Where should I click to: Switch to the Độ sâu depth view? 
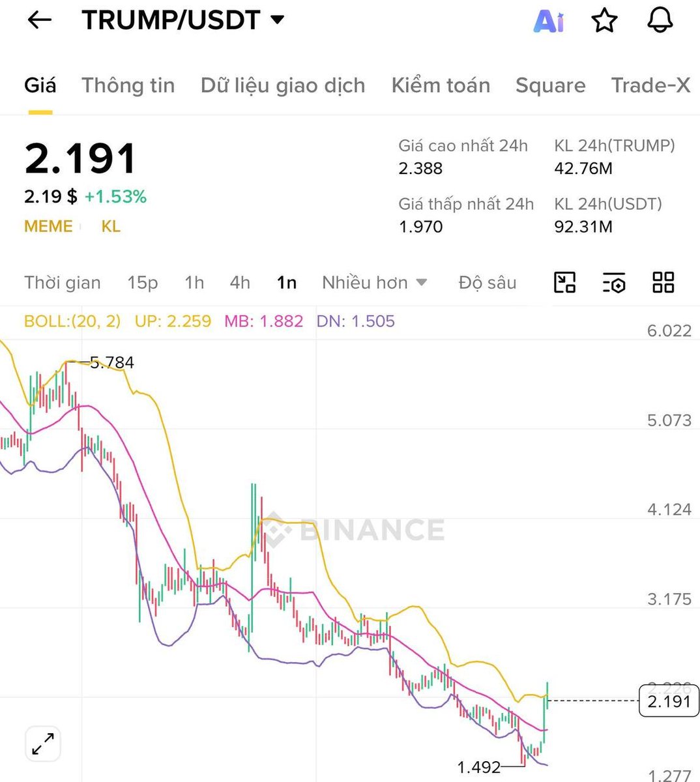[x=488, y=282]
